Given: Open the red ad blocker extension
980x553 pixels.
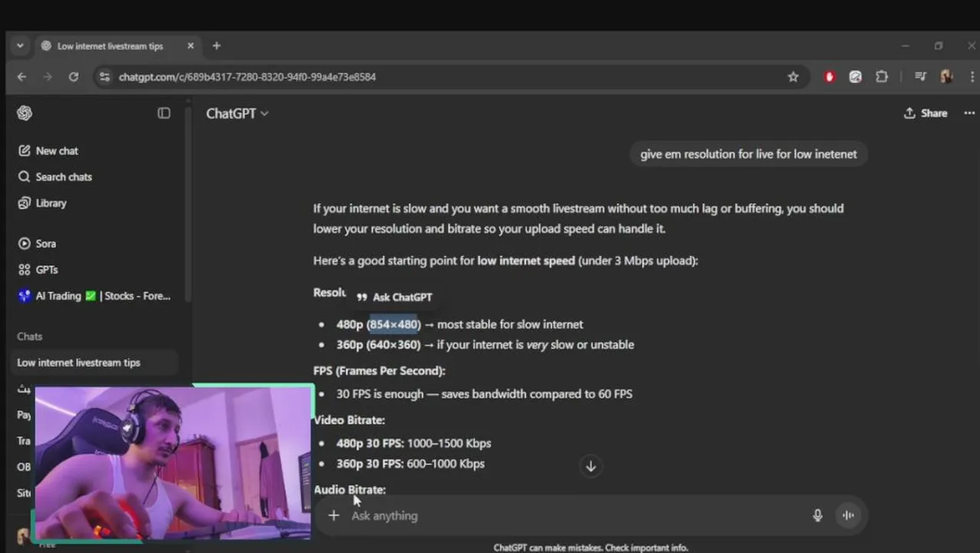Looking at the screenshot, I should click(x=829, y=77).
